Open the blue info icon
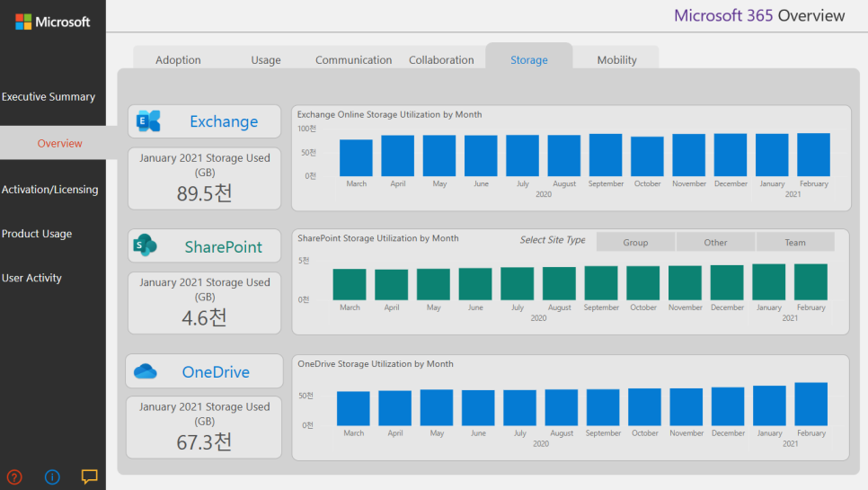 52,477
